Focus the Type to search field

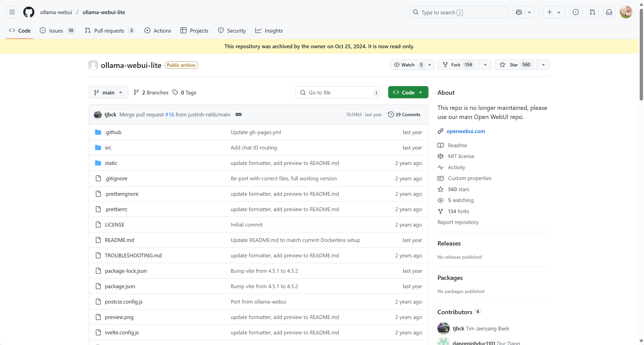[459, 12]
